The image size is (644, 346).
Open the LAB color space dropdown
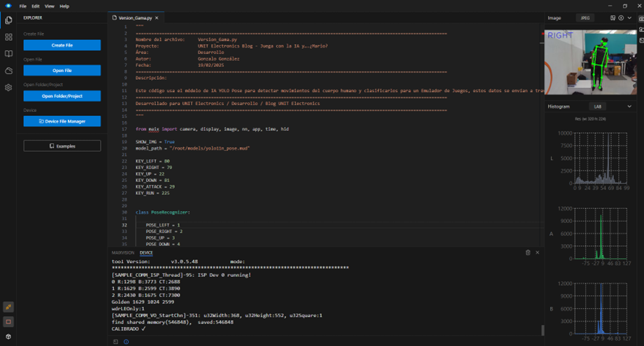(x=598, y=106)
